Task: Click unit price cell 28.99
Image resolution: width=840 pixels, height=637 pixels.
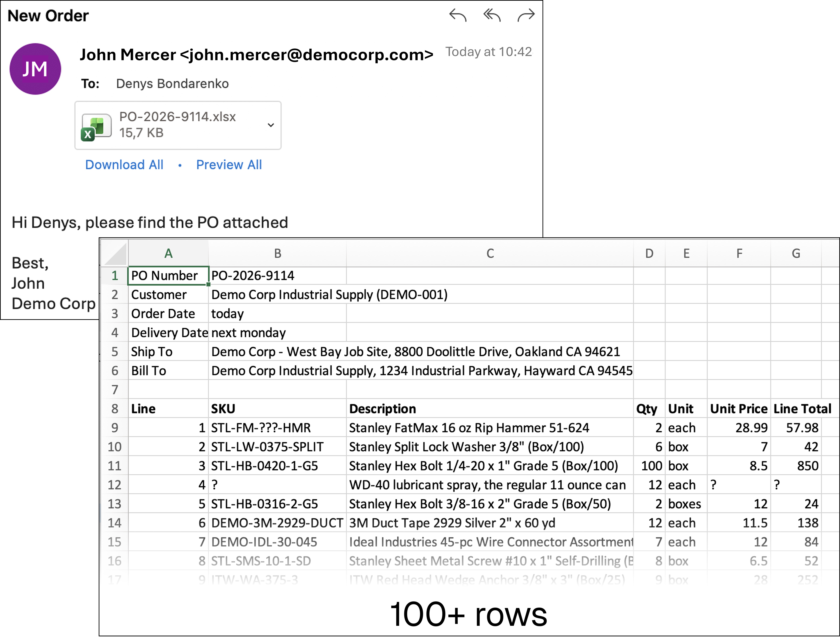Action: click(739, 428)
